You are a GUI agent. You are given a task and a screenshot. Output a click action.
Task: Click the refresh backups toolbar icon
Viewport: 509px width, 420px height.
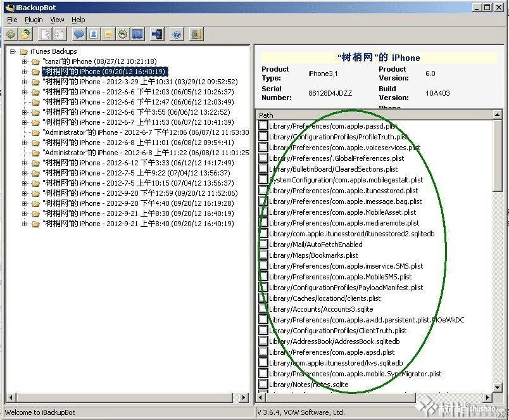point(11,34)
